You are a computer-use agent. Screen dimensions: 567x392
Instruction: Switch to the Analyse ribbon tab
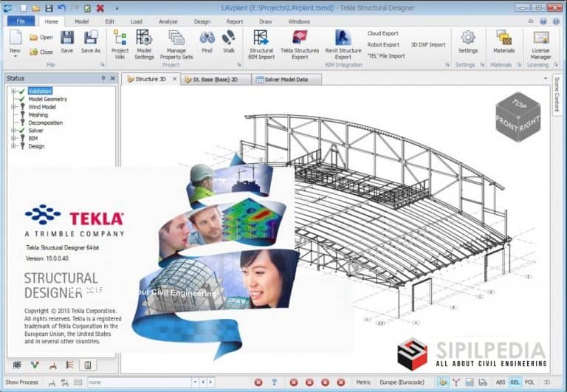click(x=168, y=21)
